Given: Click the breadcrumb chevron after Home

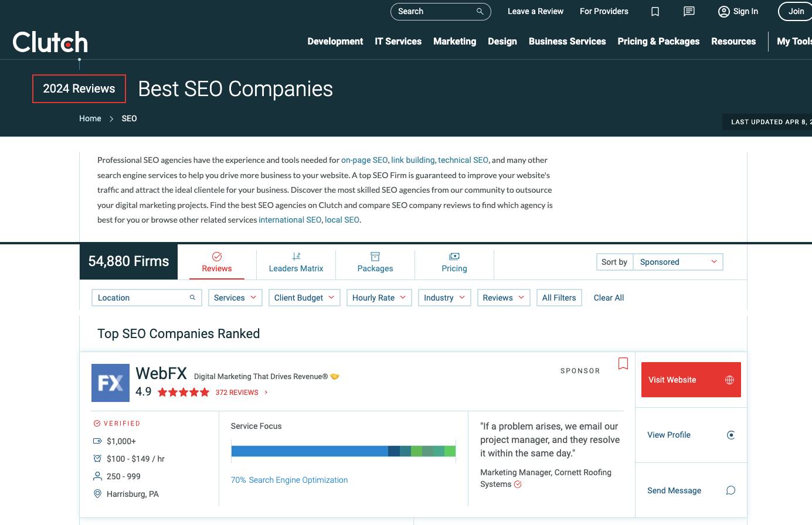Looking at the screenshot, I should (111, 119).
